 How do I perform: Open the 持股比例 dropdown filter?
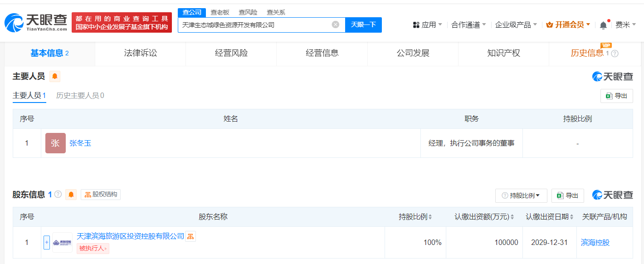click(521, 196)
